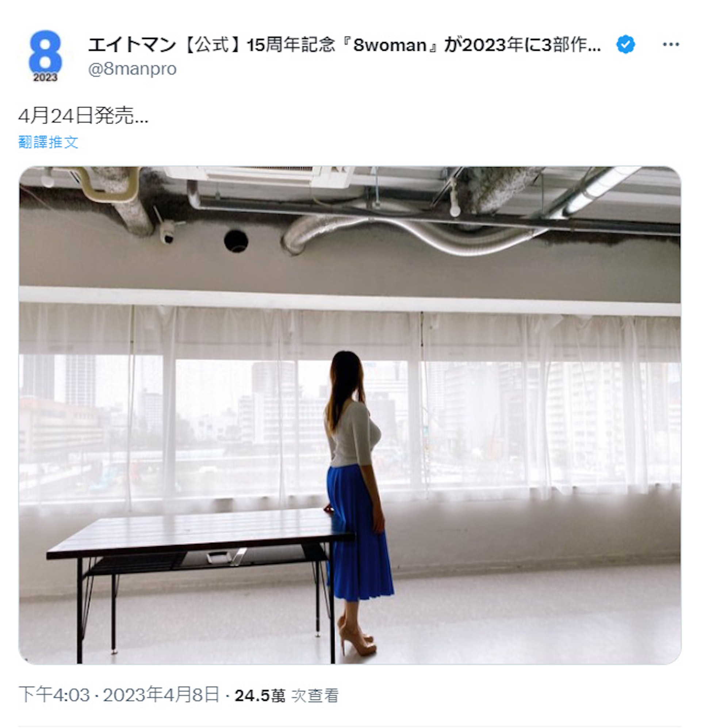Open the 下午4:03 timestamp link

coord(54,695)
